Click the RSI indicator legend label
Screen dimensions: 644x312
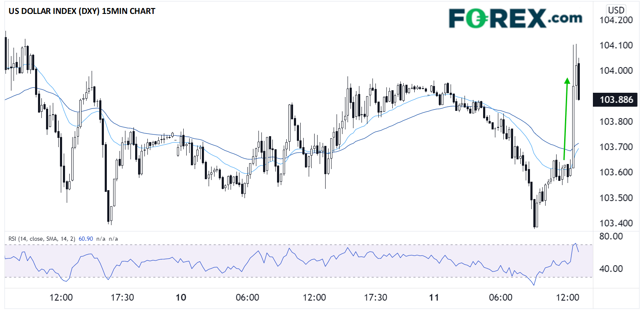(x=41, y=239)
